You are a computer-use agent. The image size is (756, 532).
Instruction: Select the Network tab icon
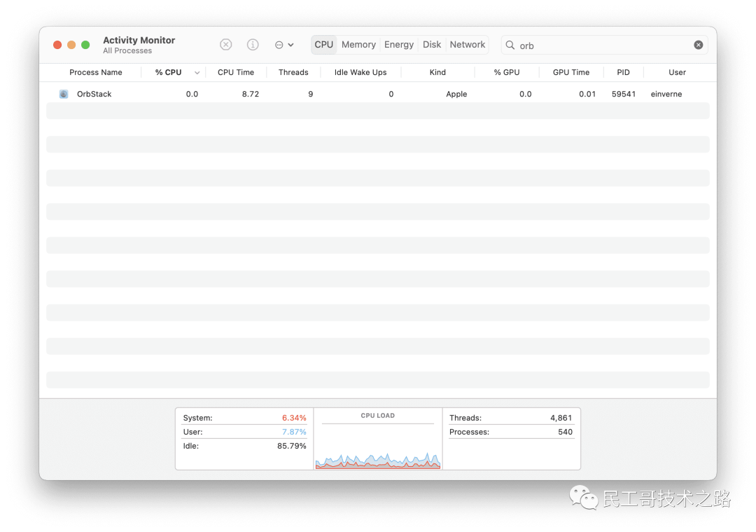point(467,44)
